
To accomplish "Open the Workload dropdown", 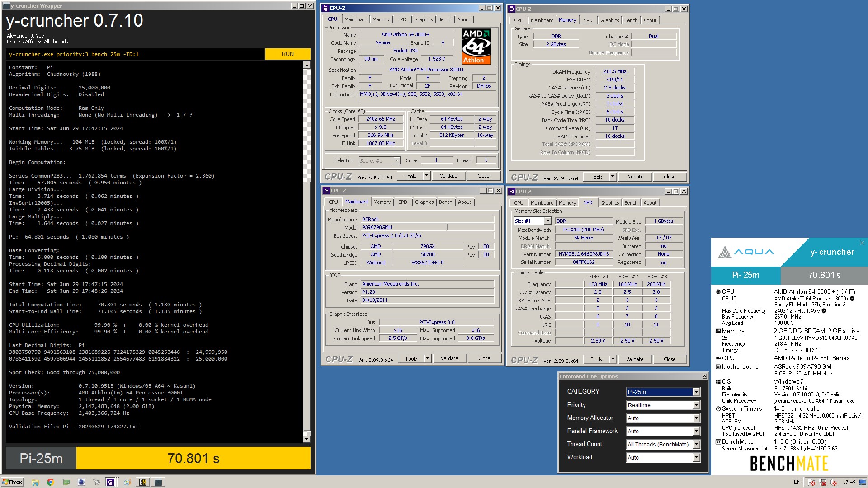I will tap(696, 457).
